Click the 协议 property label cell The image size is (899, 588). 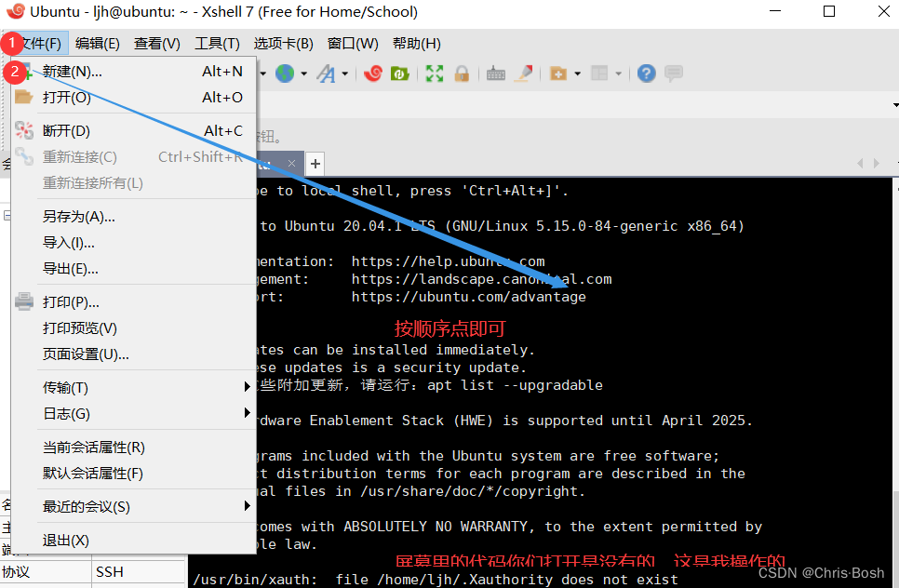click(46, 572)
